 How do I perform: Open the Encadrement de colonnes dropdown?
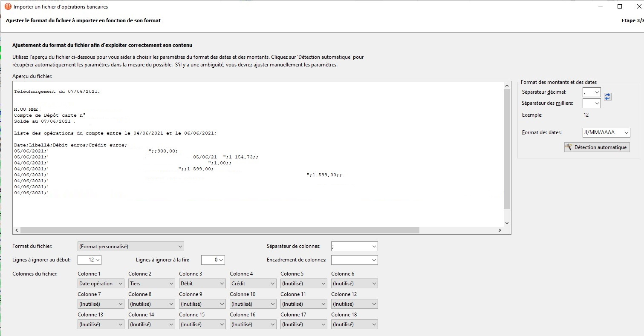(354, 260)
